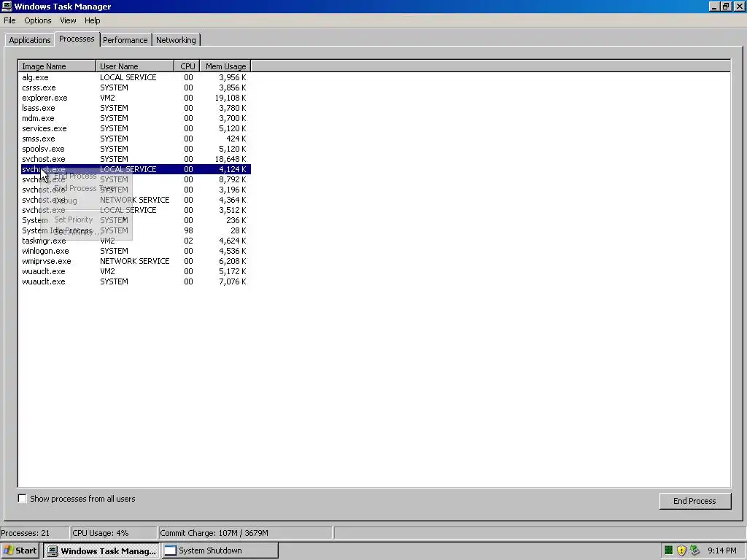This screenshot has height=560, width=747.
Task: Toggle Show processes from all users
Action: pyautogui.click(x=22, y=499)
